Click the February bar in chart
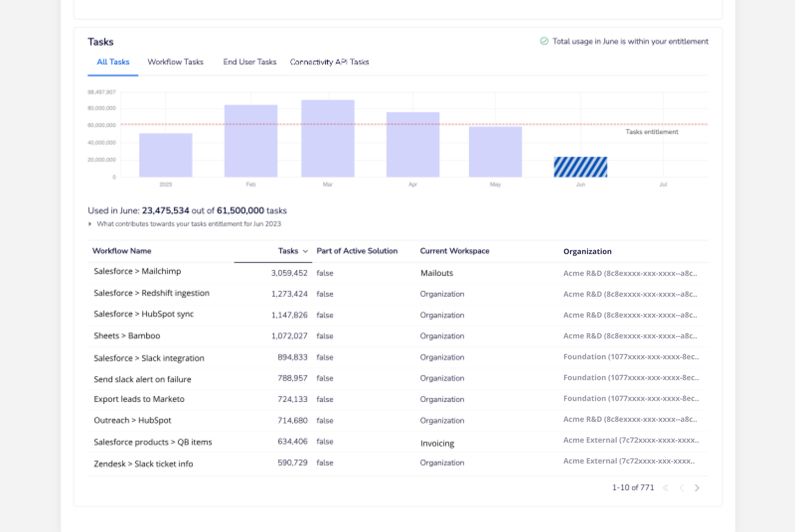 (x=251, y=141)
